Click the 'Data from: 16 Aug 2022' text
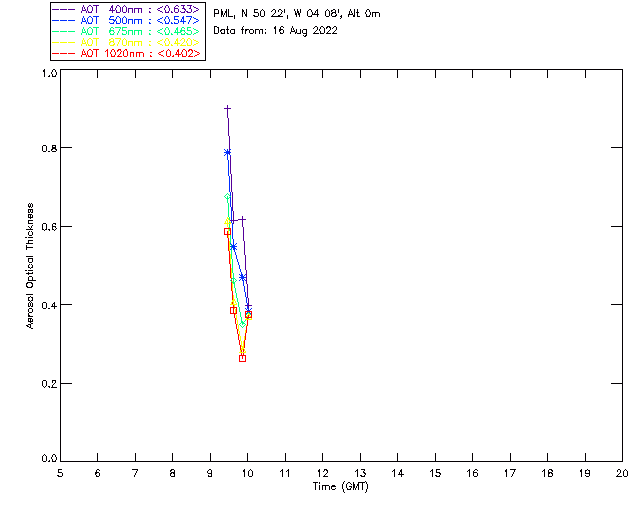Image resolution: width=640 pixels, height=512 pixels. [276, 31]
